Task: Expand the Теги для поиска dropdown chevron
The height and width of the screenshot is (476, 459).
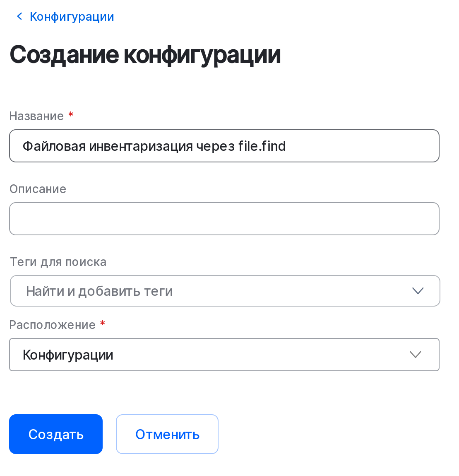Action: [x=418, y=291]
